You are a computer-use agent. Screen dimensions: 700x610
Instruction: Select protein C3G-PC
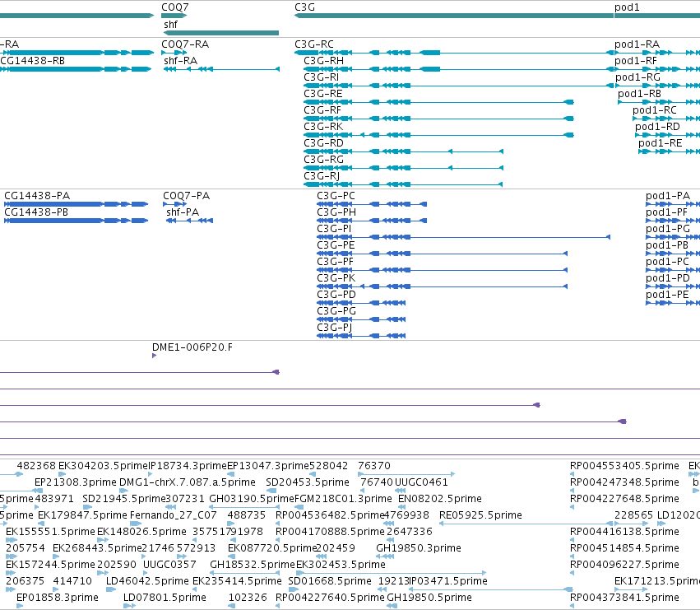pos(336,196)
